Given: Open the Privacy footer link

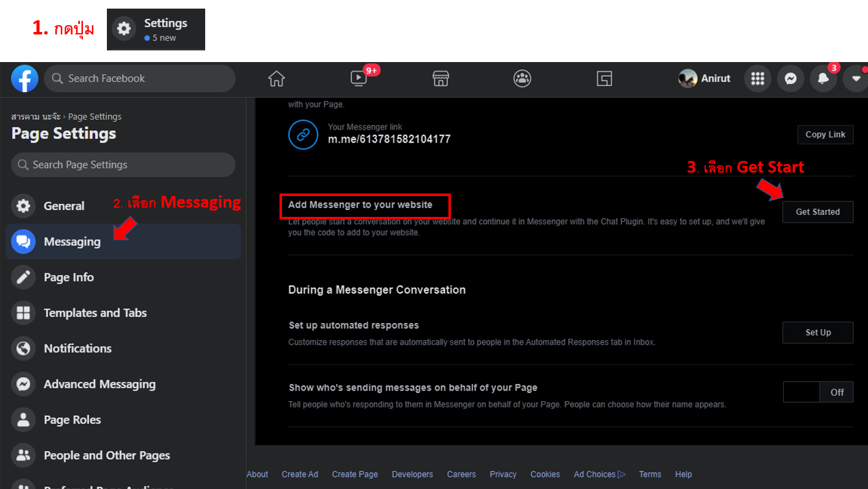Looking at the screenshot, I should click(x=503, y=474).
